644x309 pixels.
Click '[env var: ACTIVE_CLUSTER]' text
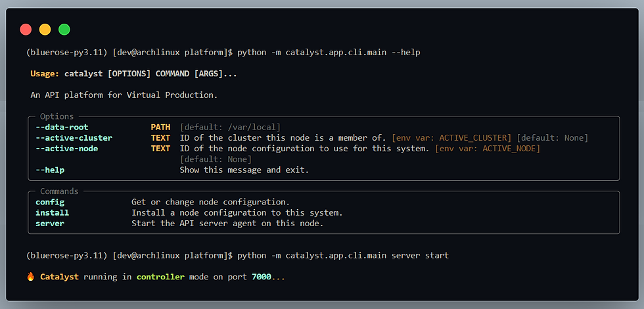point(452,138)
